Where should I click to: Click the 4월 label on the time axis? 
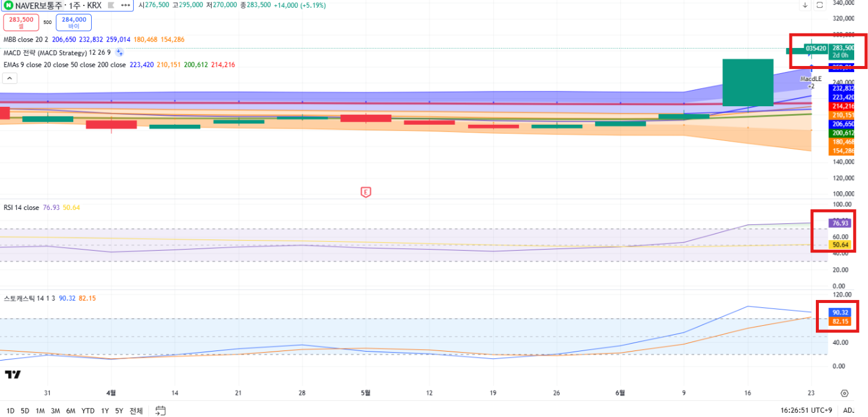click(x=110, y=393)
